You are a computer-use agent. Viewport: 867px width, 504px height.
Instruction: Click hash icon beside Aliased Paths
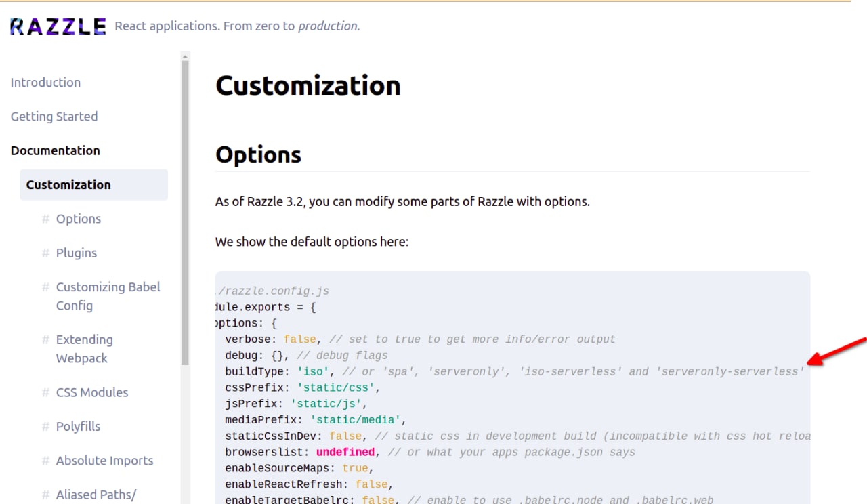46,495
